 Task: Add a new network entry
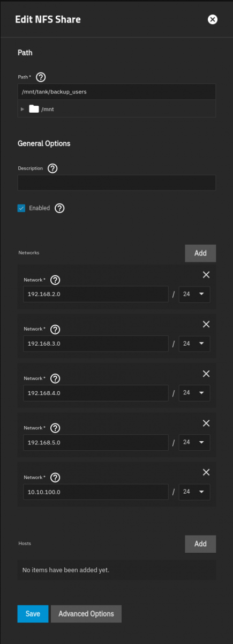200,253
